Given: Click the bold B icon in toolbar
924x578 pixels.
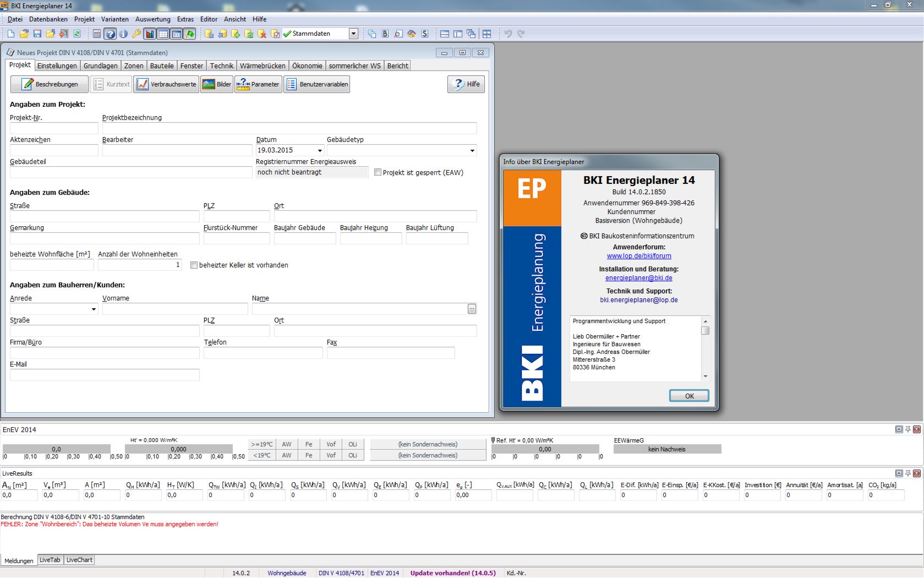Looking at the screenshot, I should pyautogui.click(x=385, y=34).
